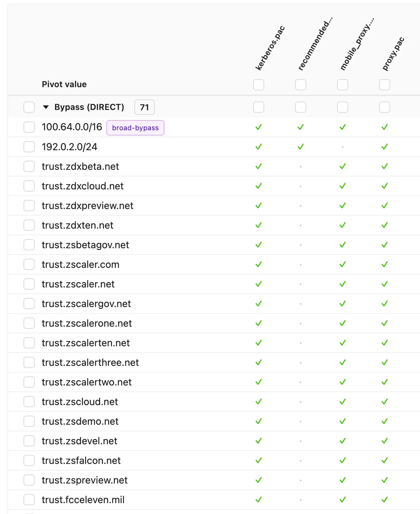
Task: Select the trust.zscloud.net row checkbox
Action: click(29, 402)
